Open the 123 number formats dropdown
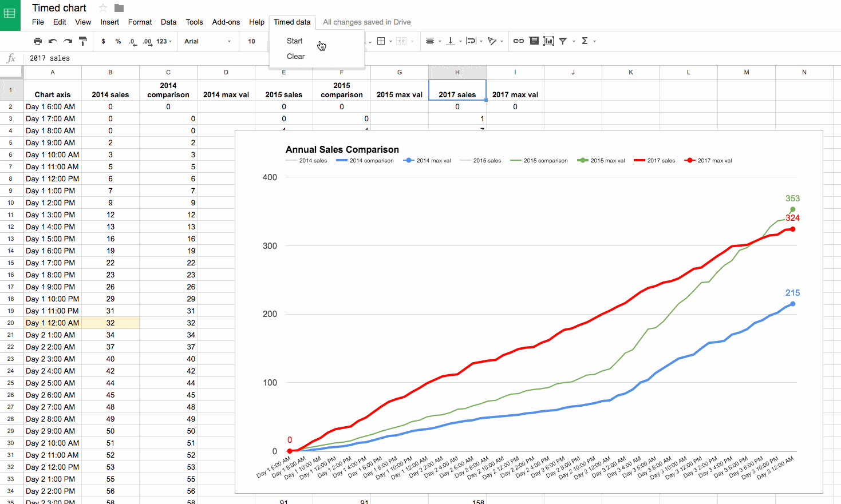The width and height of the screenshot is (841, 504). (x=164, y=41)
